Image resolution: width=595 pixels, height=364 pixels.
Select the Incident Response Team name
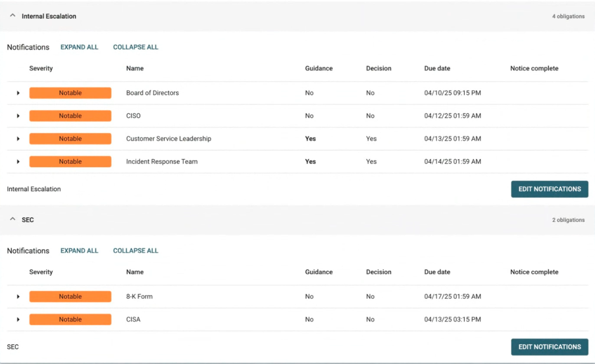[x=162, y=161]
